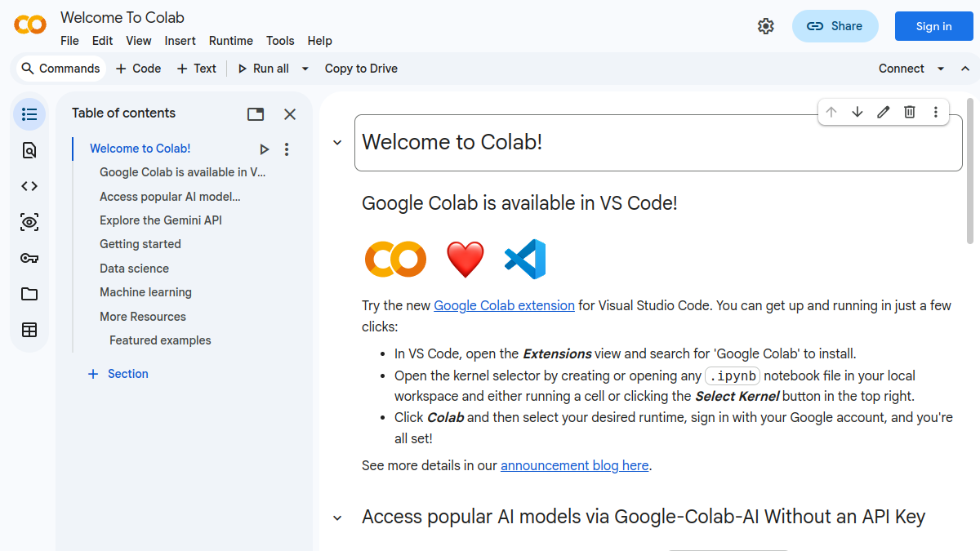Click the Colab logo icon
Screen dimensions: 980x551
tap(30, 25)
